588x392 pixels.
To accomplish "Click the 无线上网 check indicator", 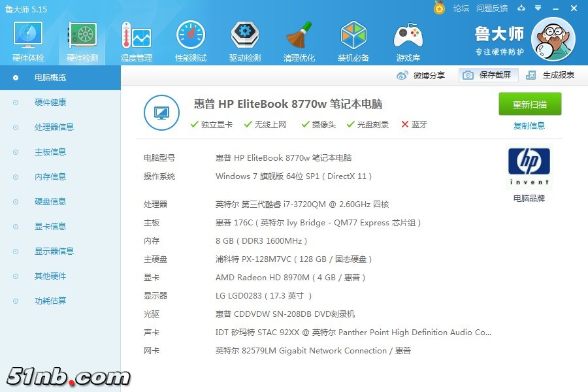I will click(x=265, y=125).
